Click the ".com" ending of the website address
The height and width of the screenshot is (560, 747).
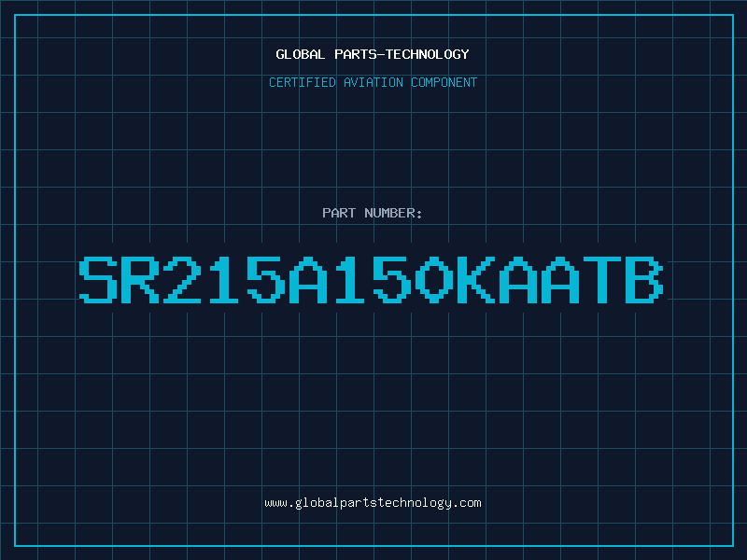[x=466, y=503]
